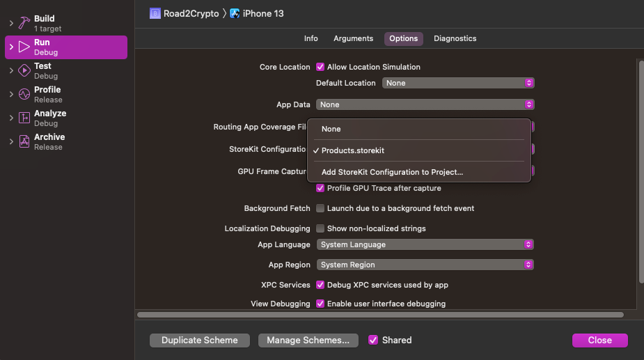
Task: Toggle the Shared scheme checkbox
Action: (373, 340)
